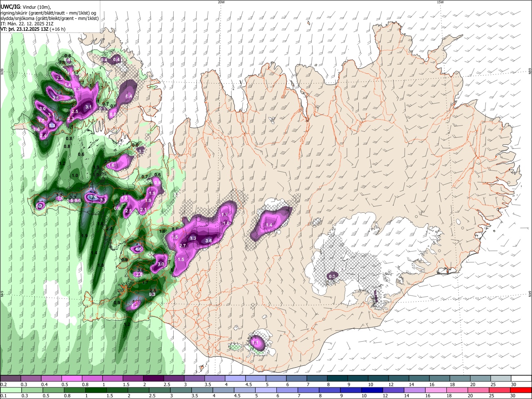Image resolution: width=532 pixels, height=399 pixels.
Task: Select the 20–25 pink-red swatch, lower legend row
Action: pyautogui.click(x=478, y=390)
